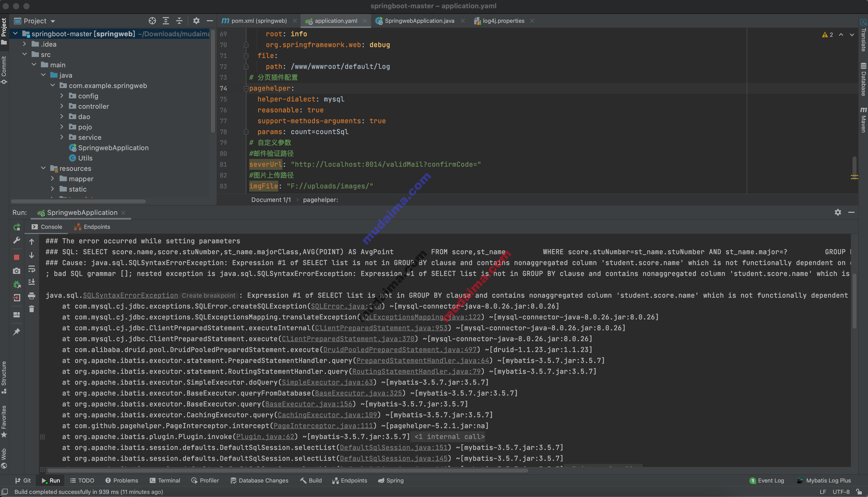Open the Structure tool window

(x=4, y=377)
